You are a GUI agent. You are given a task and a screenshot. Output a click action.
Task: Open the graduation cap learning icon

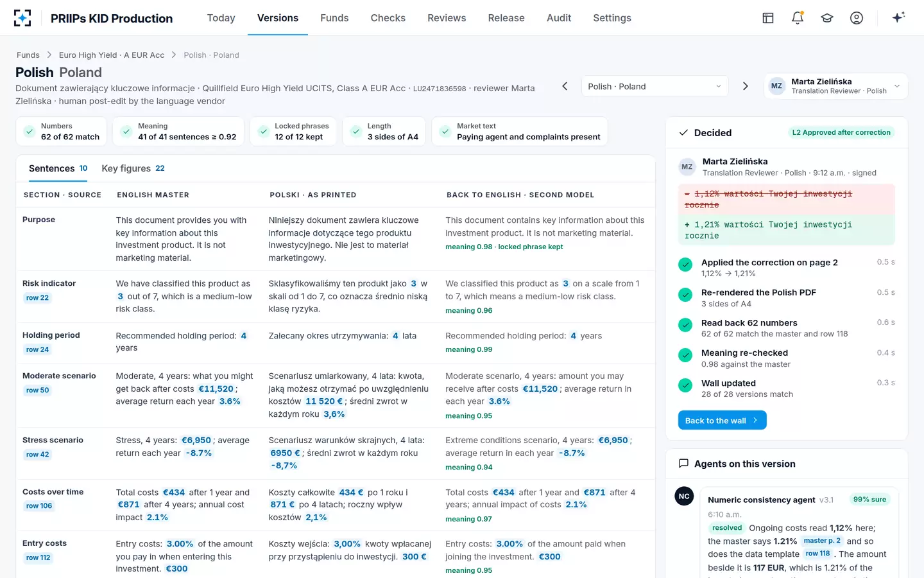[827, 18]
